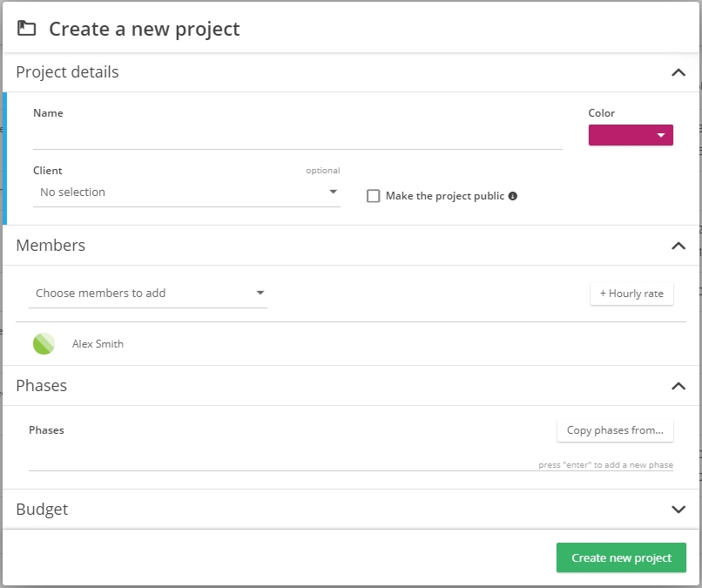Click the Create new project button
Image resolution: width=702 pixels, height=588 pixels.
click(x=621, y=558)
